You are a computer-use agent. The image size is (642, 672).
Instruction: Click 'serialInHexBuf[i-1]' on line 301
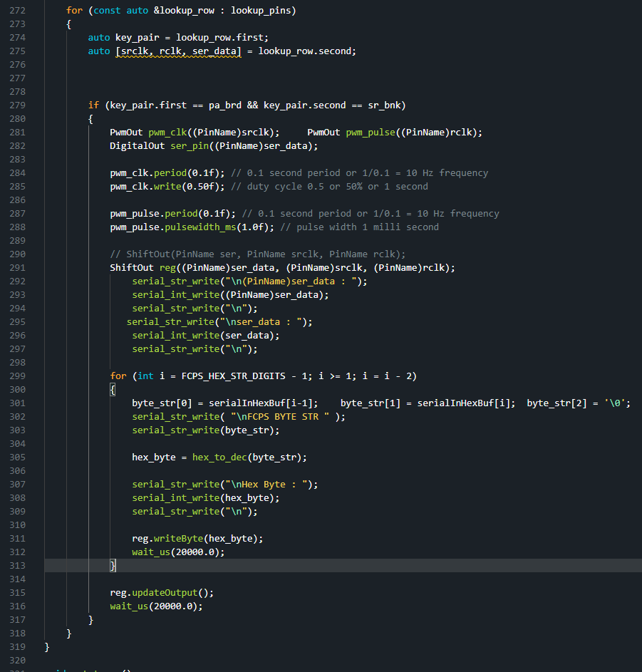click(x=261, y=403)
